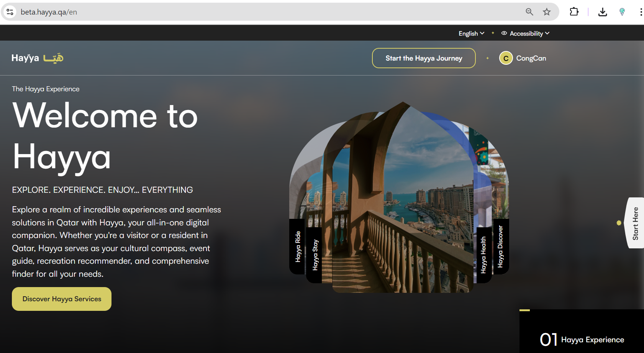Bookmark this page with the star icon
The width and height of the screenshot is (644, 353).
(547, 12)
